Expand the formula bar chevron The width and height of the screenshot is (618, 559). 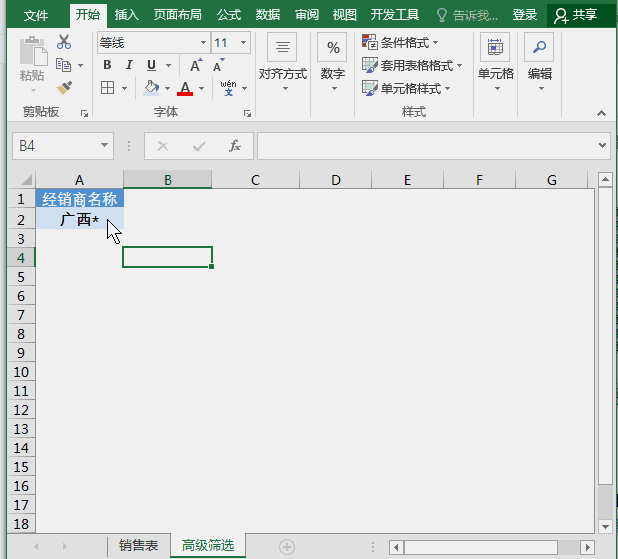click(x=602, y=145)
